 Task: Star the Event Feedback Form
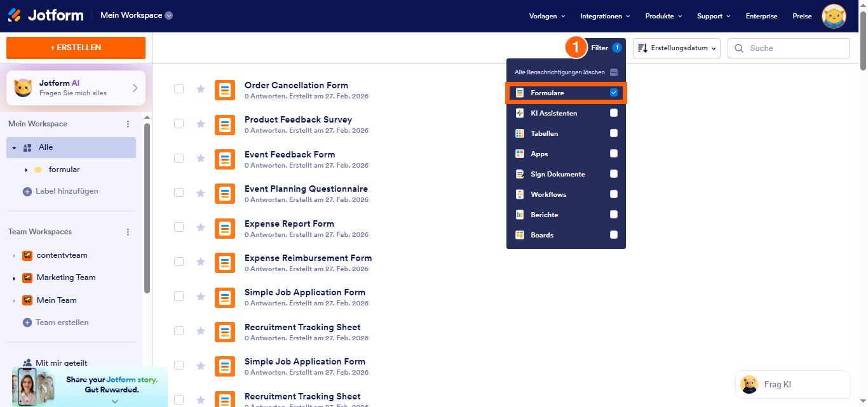(x=201, y=158)
